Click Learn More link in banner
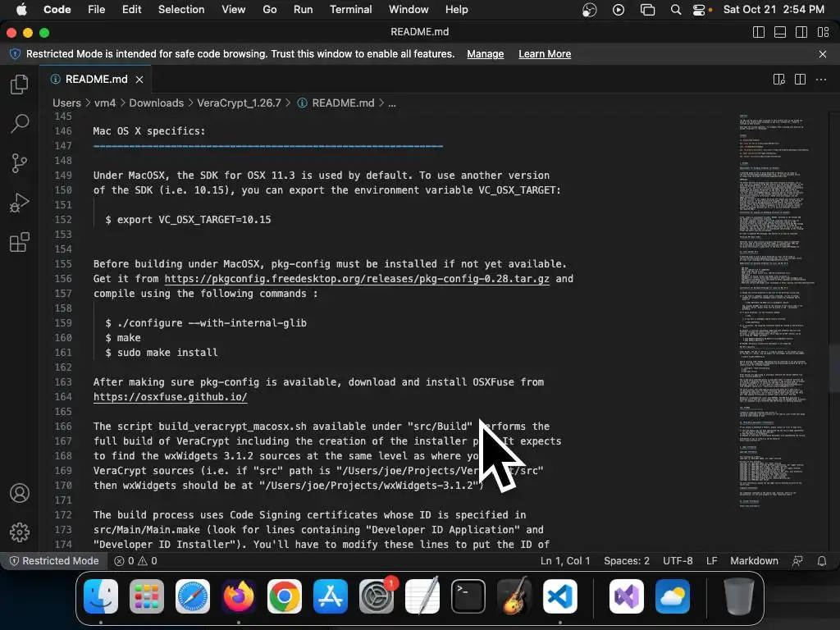This screenshot has height=630, width=840. [545, 54]
